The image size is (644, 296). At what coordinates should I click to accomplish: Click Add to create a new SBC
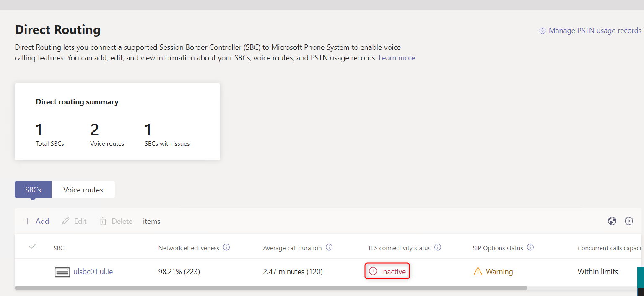tap(36, 221)
